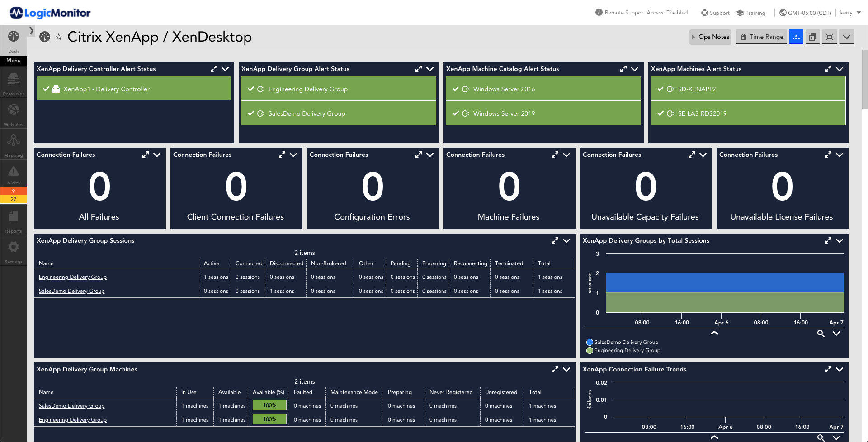Image resolution: width=868 pixels, height=442 pixels.
Task: Open the Settings gear in sidebar
Action: [x=14, y=251]
